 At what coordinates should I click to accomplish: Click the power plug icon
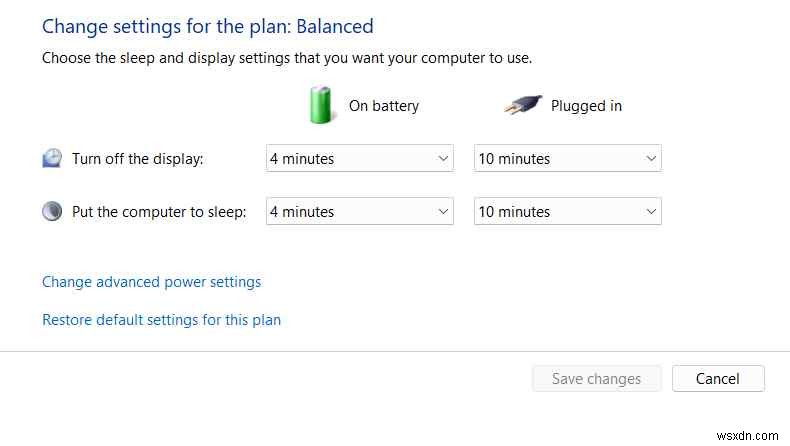click(x=521, y=105)
